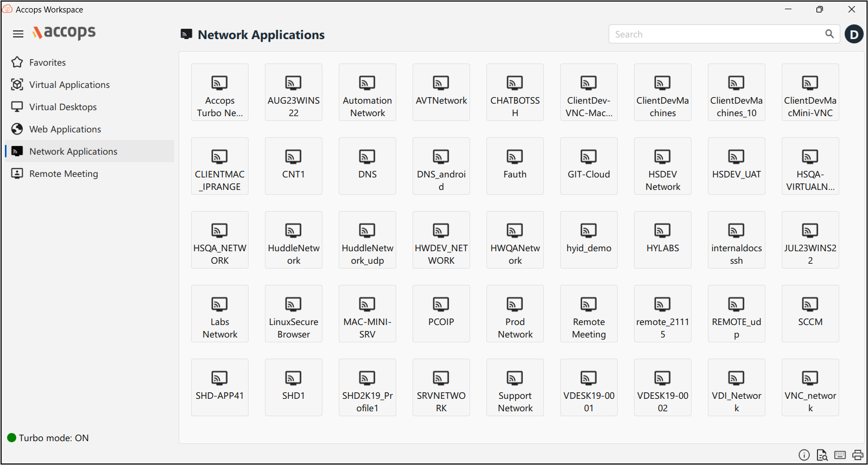Open HSQA-VIRTUALN tile

810,166
